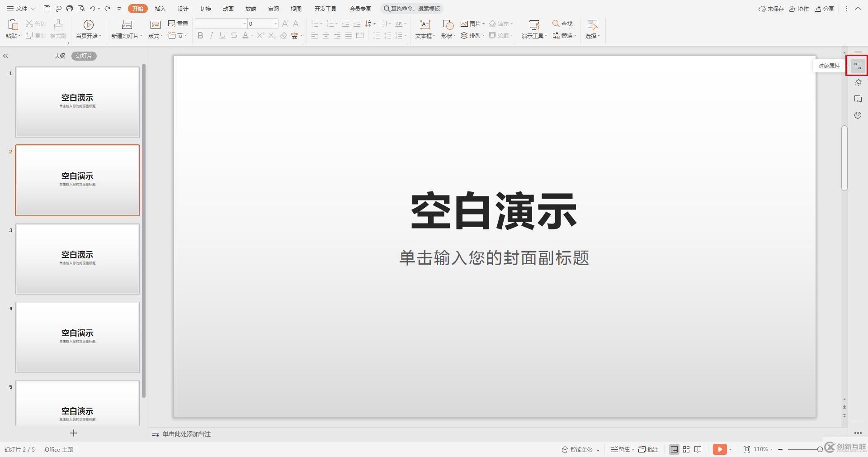
Task: Open the File (文件) menu
Action: [x=21, y=9]
